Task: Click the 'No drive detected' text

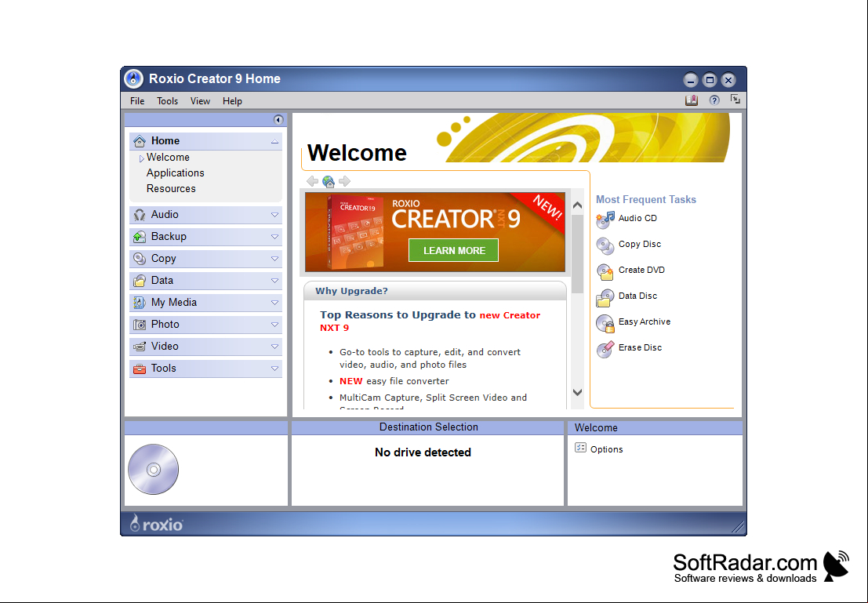Action: click(423, 452)
